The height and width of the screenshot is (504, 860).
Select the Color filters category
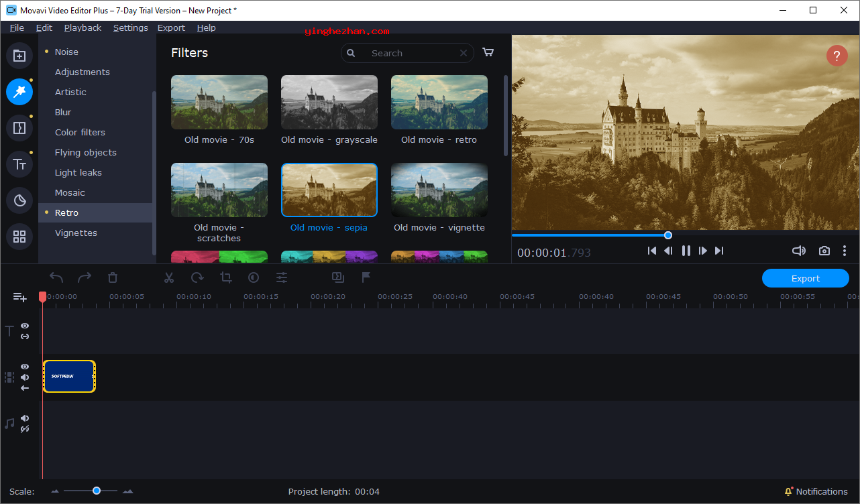coord(80,132)
